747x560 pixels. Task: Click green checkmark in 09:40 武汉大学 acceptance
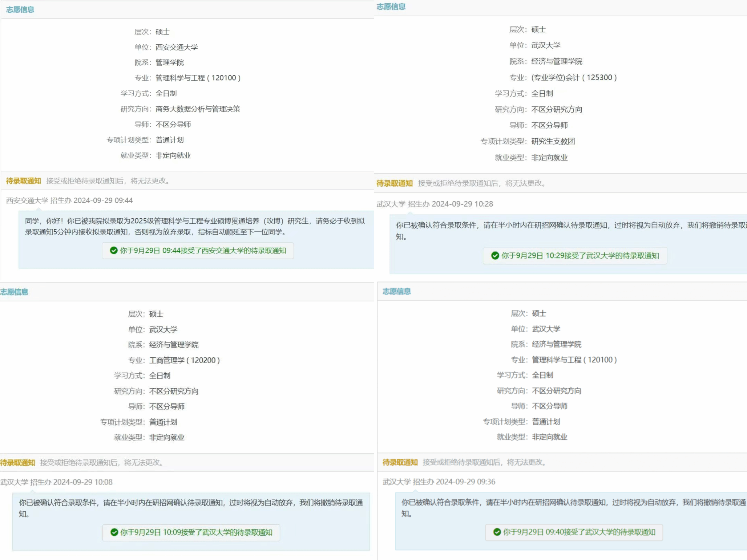click(x=497, y=532)
